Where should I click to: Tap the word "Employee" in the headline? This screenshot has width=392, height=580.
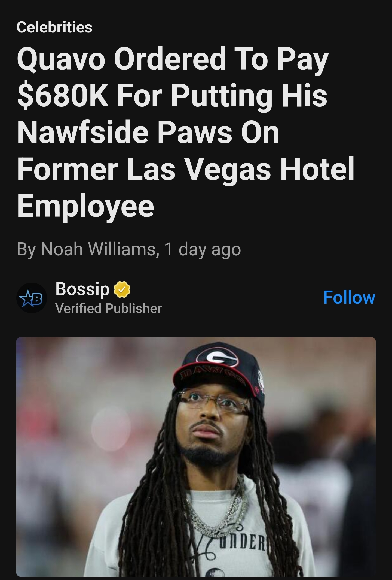85,206
